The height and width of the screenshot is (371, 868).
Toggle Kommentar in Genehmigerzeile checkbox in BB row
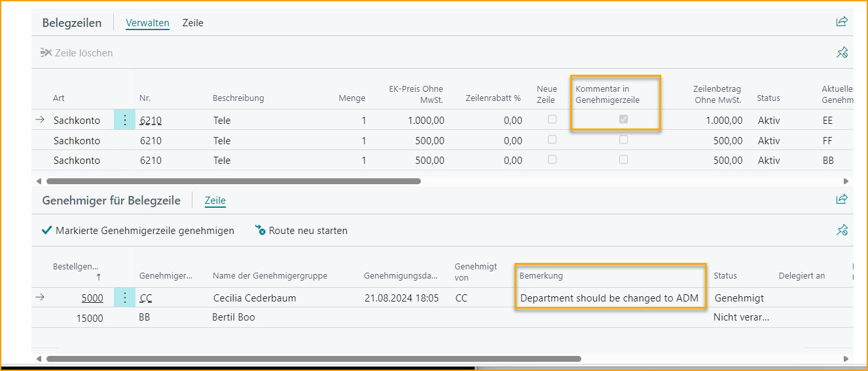pos(623,159)
